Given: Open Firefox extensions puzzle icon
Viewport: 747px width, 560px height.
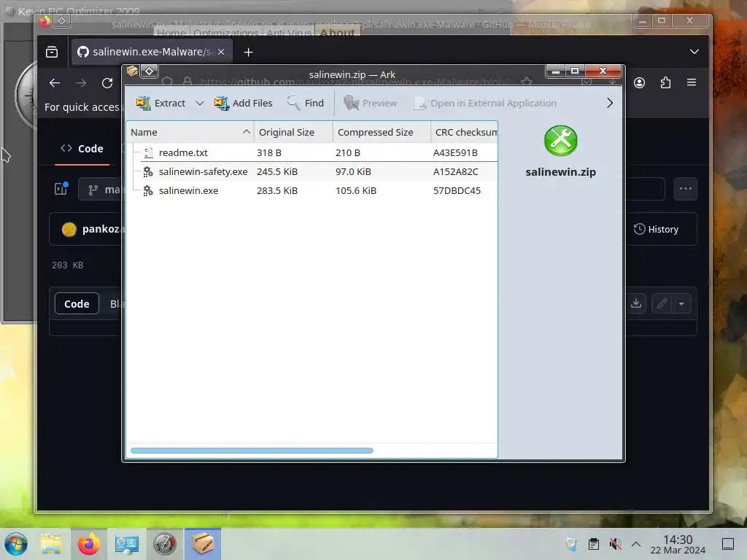Looking at the screenshot, I should (665, 83).
